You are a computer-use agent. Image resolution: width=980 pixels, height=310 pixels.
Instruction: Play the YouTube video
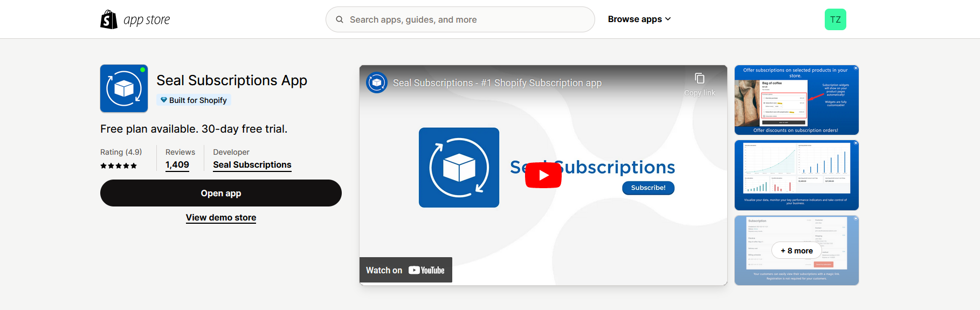tap(543, 175)
